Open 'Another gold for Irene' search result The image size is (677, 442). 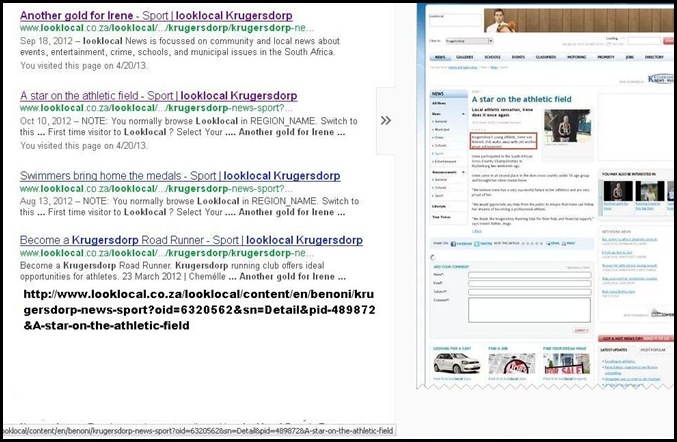pos(156,16)
